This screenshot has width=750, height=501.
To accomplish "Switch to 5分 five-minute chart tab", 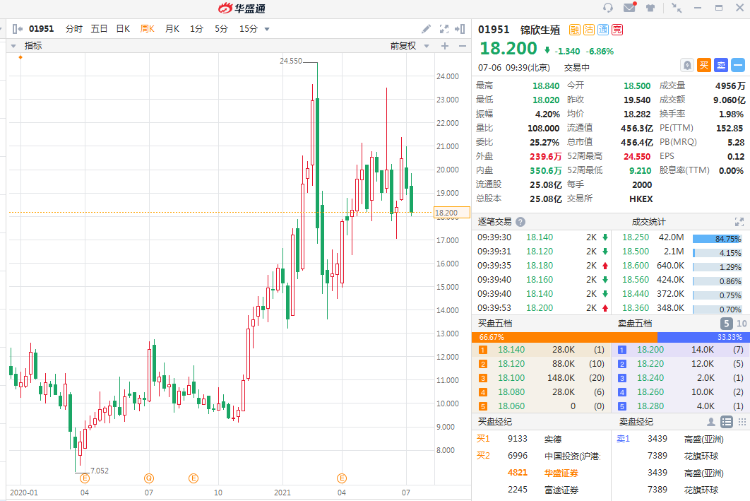I will tap(221, 29).
